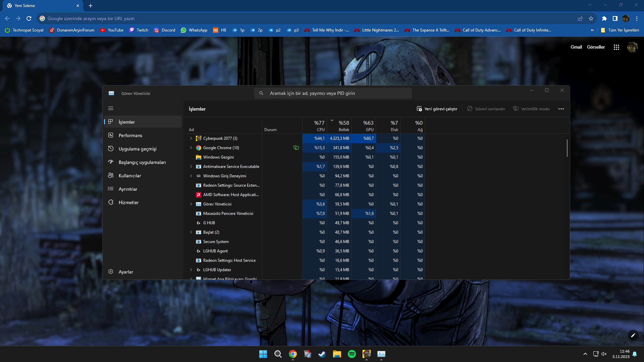Screen dimensions: 644x362
Task: Bookmark this page with star icon
Action: (591, 18)
